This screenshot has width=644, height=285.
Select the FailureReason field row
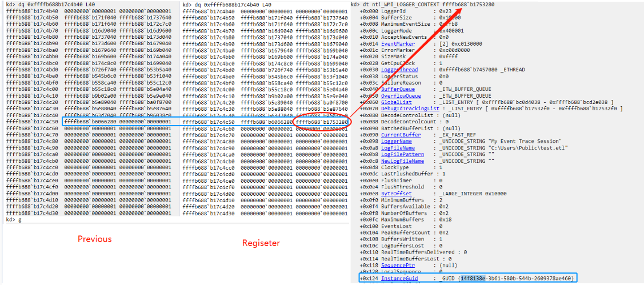tap(401, 83)
